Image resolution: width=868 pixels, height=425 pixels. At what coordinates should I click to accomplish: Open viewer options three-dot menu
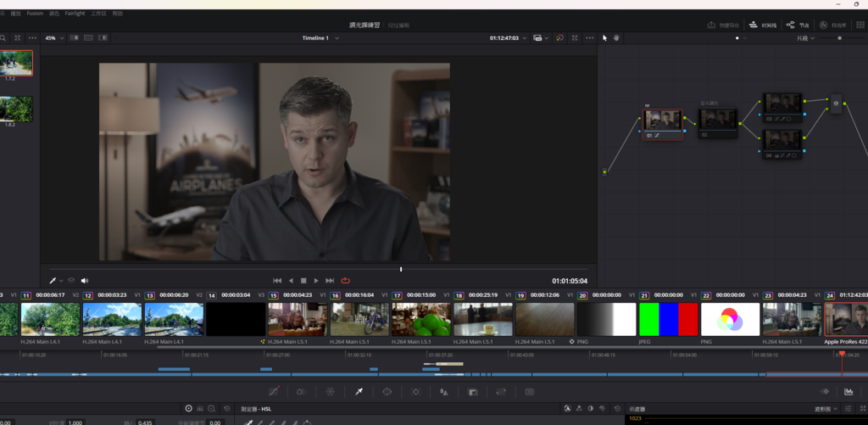pyautogui.click(x=590, y=38)
